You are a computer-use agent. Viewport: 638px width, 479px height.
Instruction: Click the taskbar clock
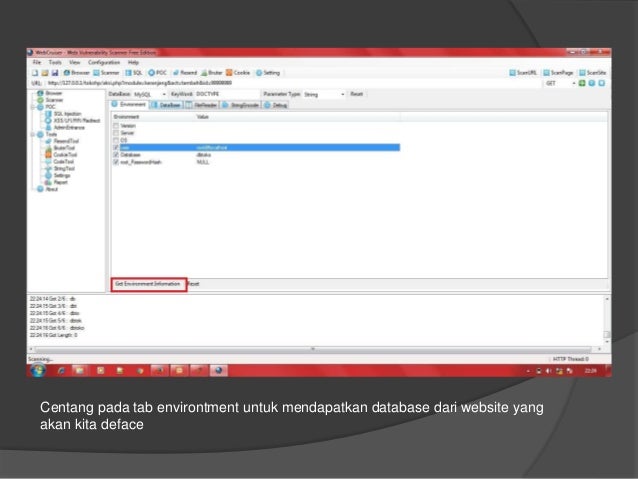pyautogui.click(x=590, y=371)
